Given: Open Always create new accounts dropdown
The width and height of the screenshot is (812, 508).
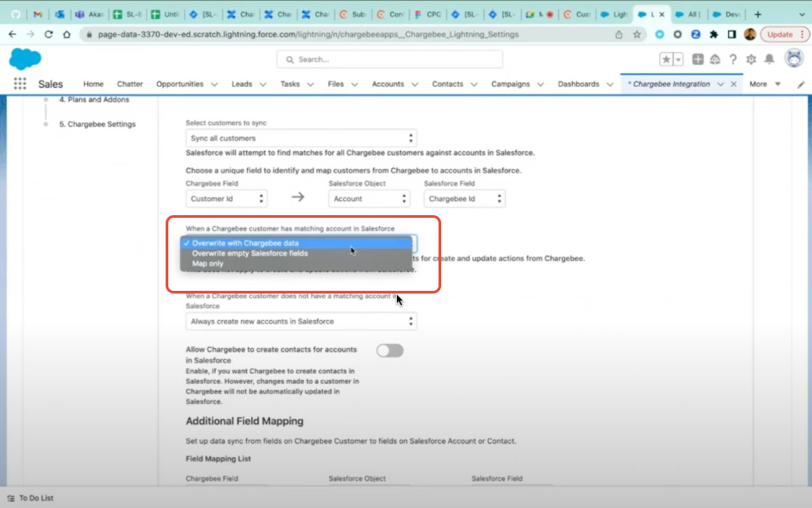Looking at the screenshot, I should (x=301, y=321).
